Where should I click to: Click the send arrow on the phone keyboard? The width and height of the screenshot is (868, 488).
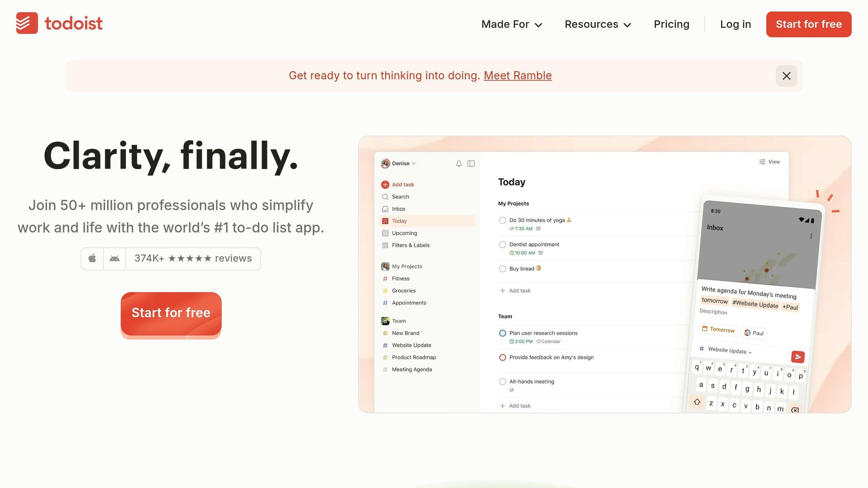[x=798, y=357]
